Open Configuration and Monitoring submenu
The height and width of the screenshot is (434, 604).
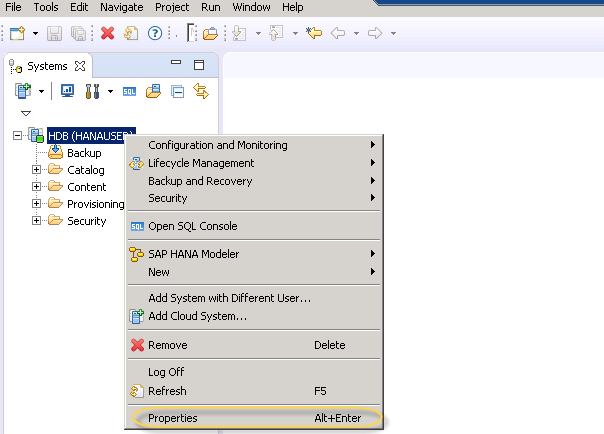(254, 145)
